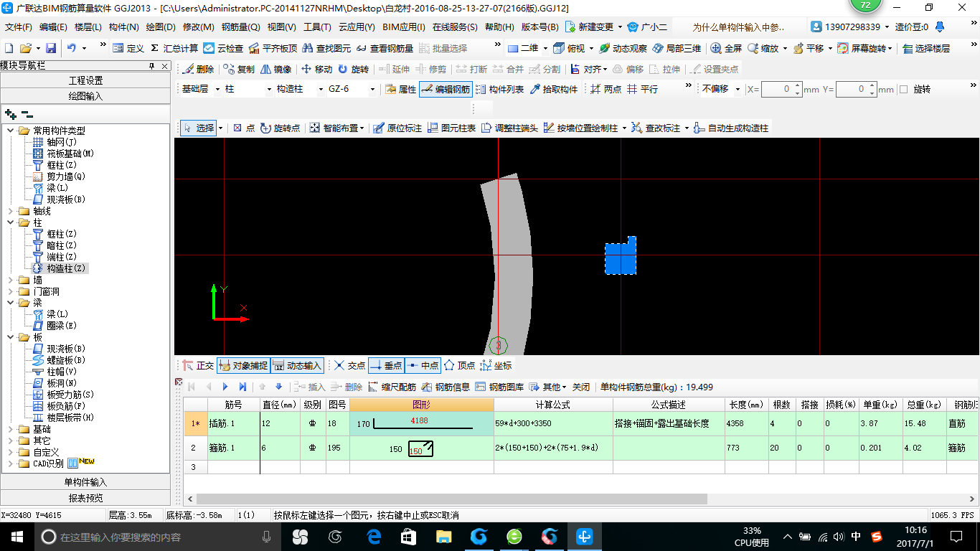
Task: Collapse the 常用构件类型 tree node
Action: point(11,131)
